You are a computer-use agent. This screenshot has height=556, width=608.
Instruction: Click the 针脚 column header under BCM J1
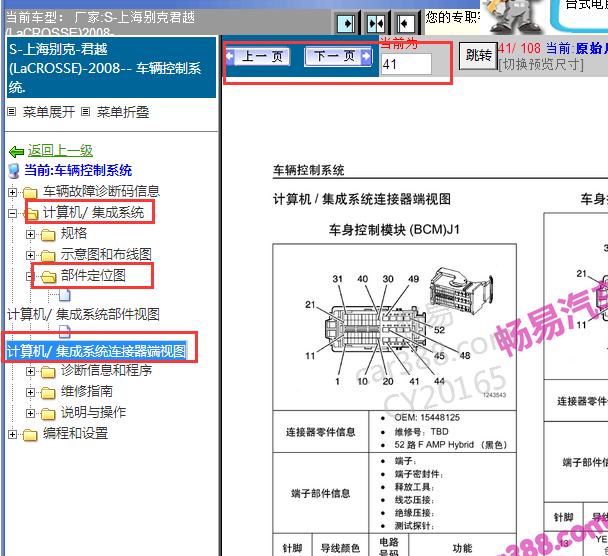293,548
